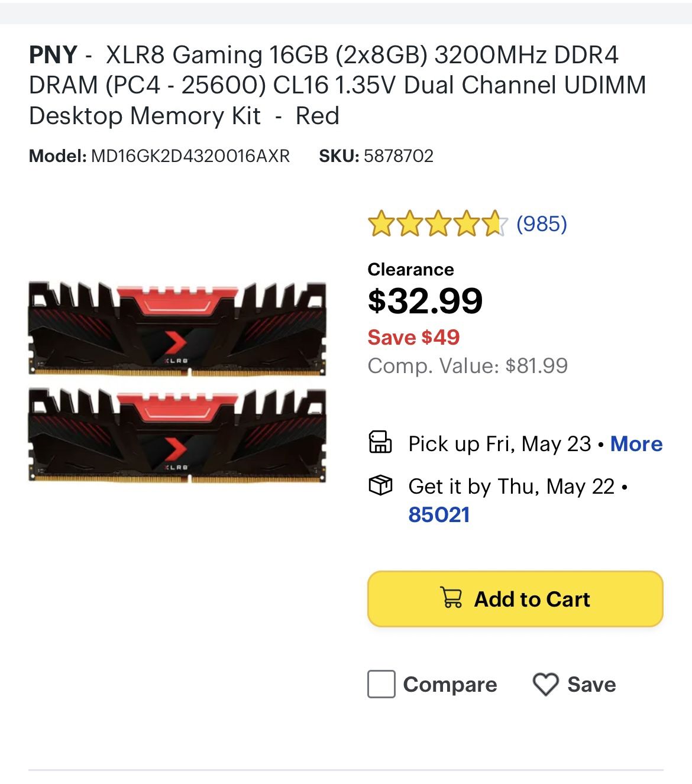692x784 pixels.
Task: Click the Compare label text
Action: (450, 685)
